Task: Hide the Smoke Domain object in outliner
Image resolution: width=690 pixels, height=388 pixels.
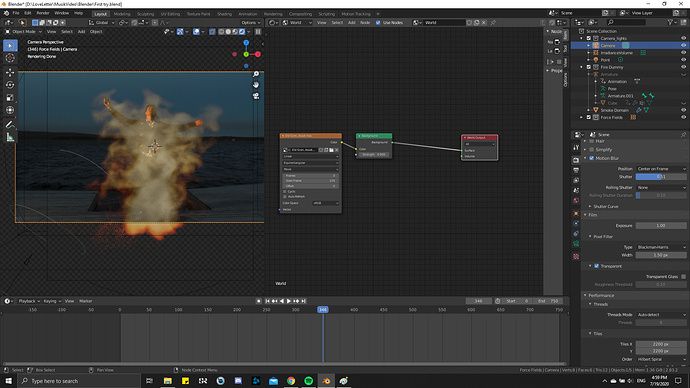Action: pos(683,110)
